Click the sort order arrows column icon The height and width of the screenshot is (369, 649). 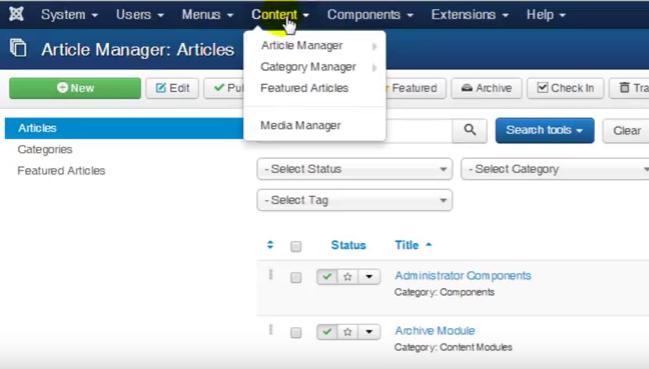point(270,245)
